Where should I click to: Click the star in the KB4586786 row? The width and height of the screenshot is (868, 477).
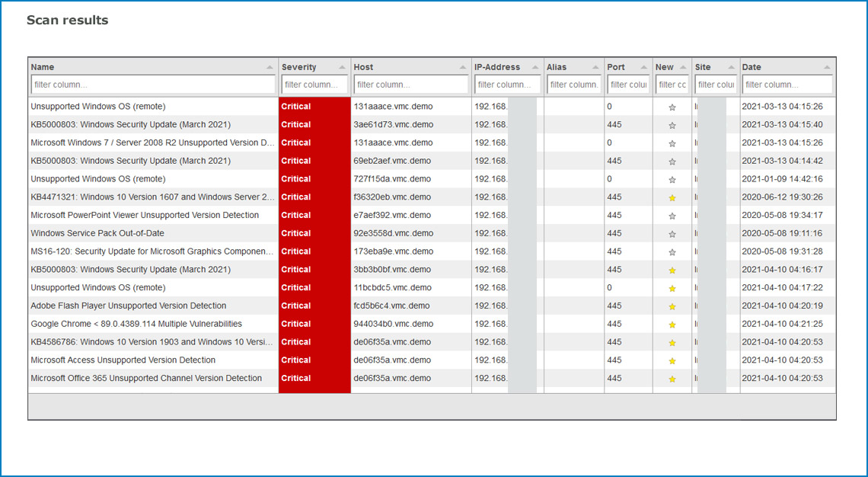coord(672,343)
